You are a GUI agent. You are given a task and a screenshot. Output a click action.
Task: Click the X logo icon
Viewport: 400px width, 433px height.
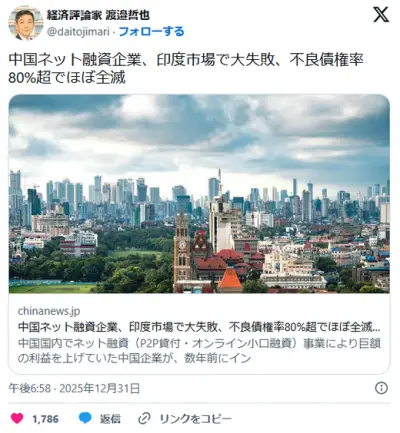coord(381,15)
